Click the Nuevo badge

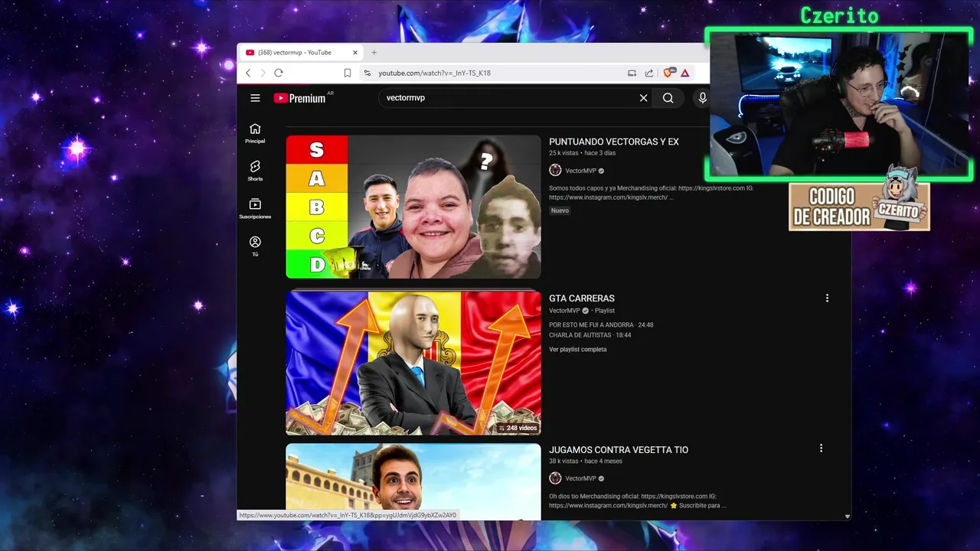point(560,210)
